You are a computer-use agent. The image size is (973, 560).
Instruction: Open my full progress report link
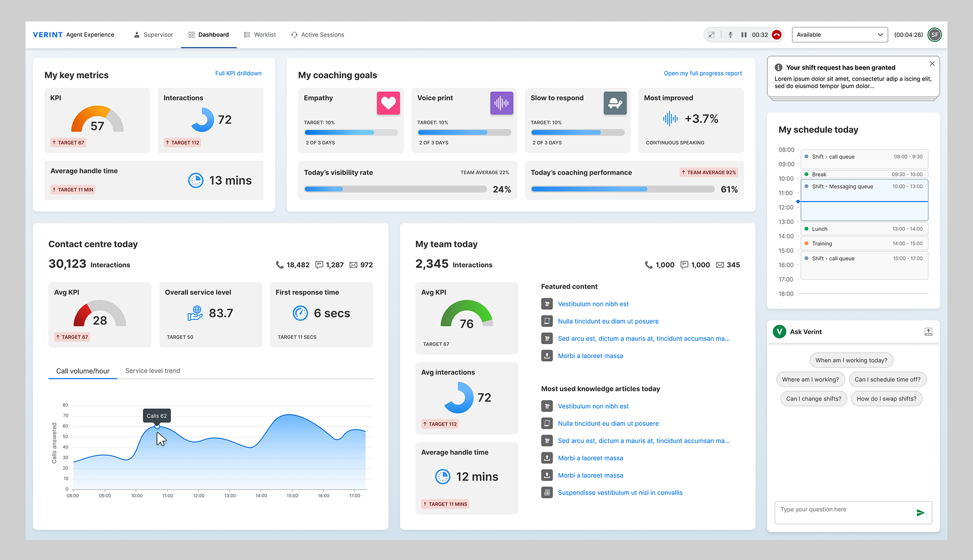[702, 73]
